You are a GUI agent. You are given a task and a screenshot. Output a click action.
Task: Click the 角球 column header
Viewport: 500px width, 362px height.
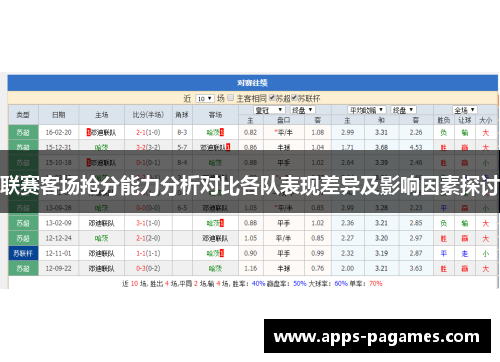(182, 115)
